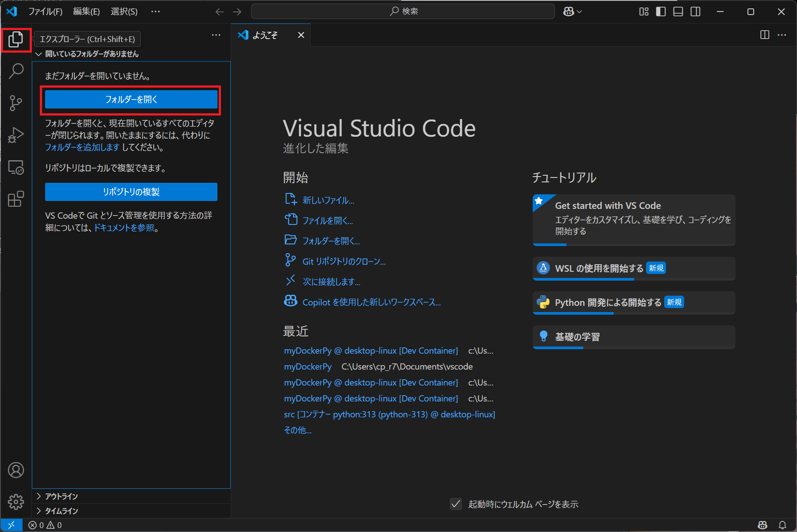Open recent myDockerPy at C:\Users\cp_r7\Documents\vscode
This screenshot has width=797, height=532.
[308, 366]
